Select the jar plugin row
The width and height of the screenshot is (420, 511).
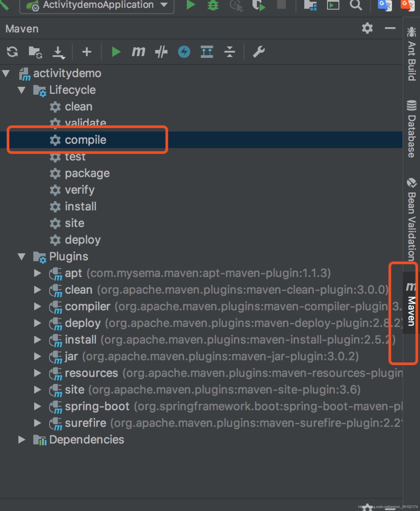(201, 356)
